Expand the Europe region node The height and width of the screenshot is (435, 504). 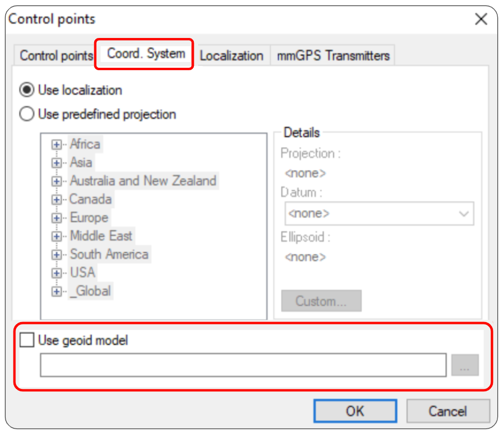(57, 218)
